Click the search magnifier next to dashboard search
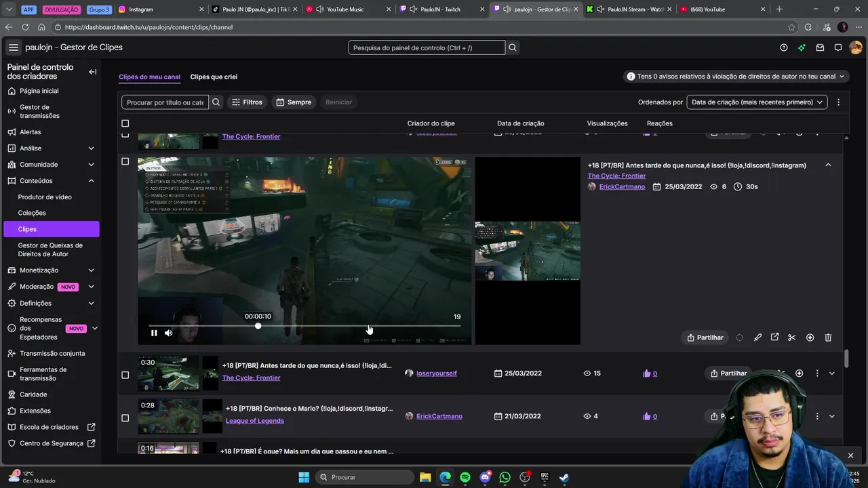Screen dimensions: 868x488 click(513, 47)
